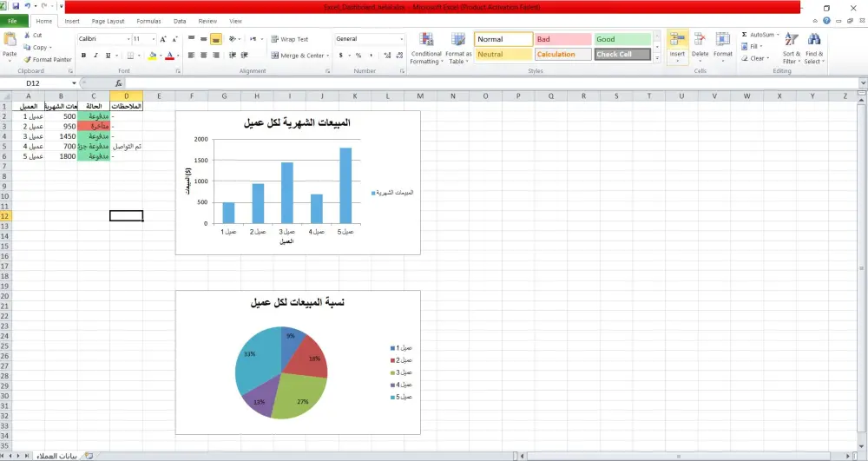Open Sort & Filter

point(791,48)
